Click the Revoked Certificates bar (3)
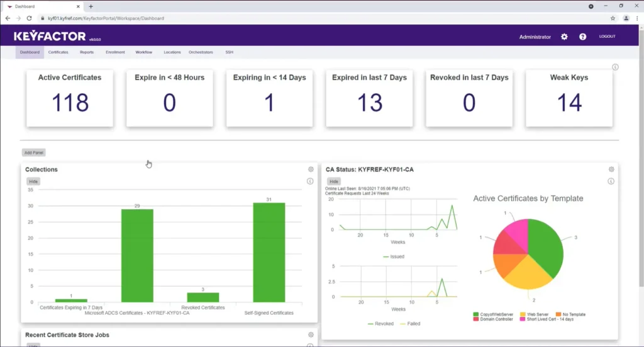Screen dimensions: 644x347 tap(203, 297)
